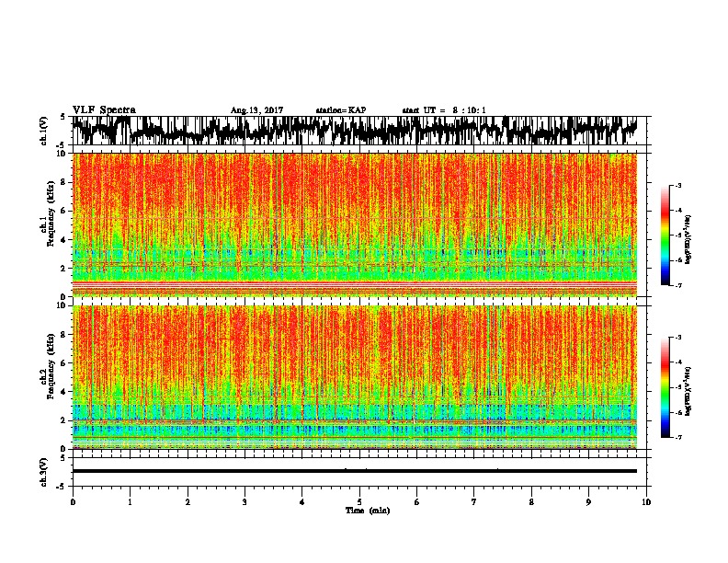Click time-axis tick label '9'
728x563 pixels.
588,502
